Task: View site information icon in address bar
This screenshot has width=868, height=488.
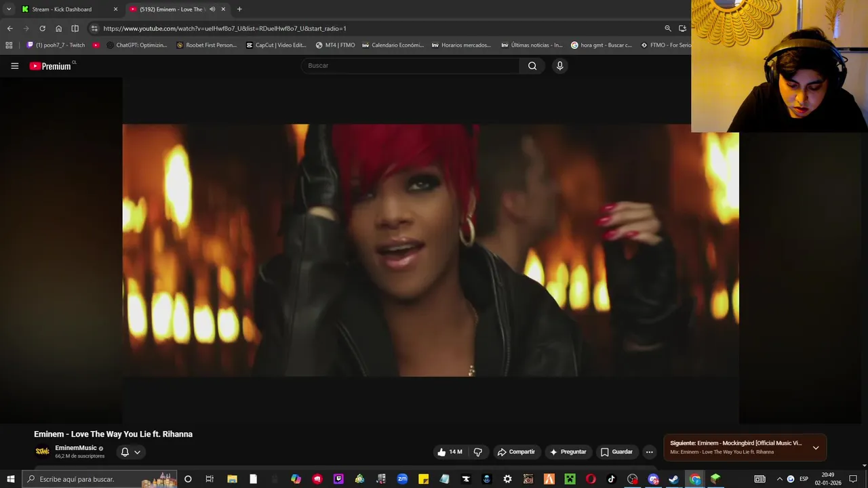Action: (x=94, y=28)
